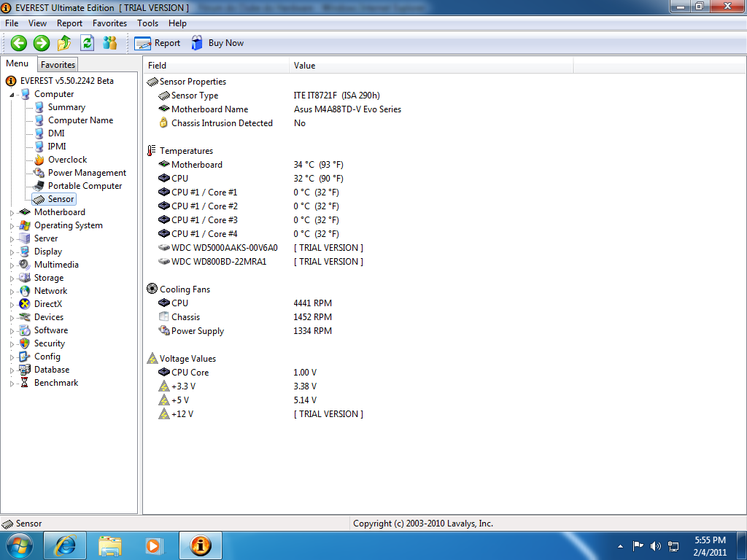The image size is (747, 560).
Task: Click the Devices icon in the tree
Action: [25, 317]
